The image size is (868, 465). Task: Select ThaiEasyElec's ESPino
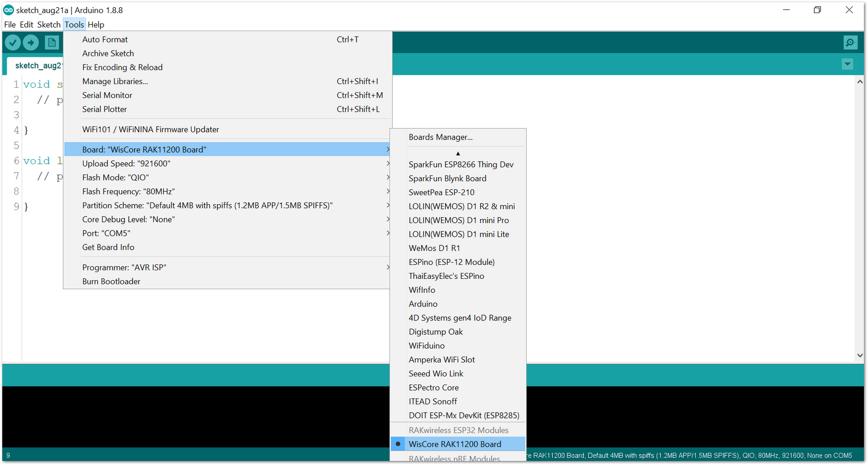pyautogui.click(x=458, y=277)
